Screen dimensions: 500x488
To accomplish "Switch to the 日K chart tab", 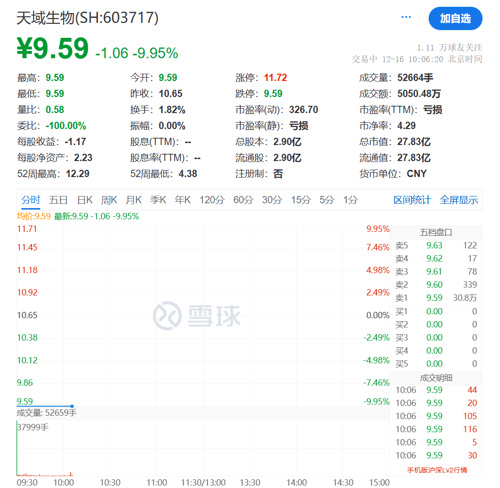I will tap(85, 200).
